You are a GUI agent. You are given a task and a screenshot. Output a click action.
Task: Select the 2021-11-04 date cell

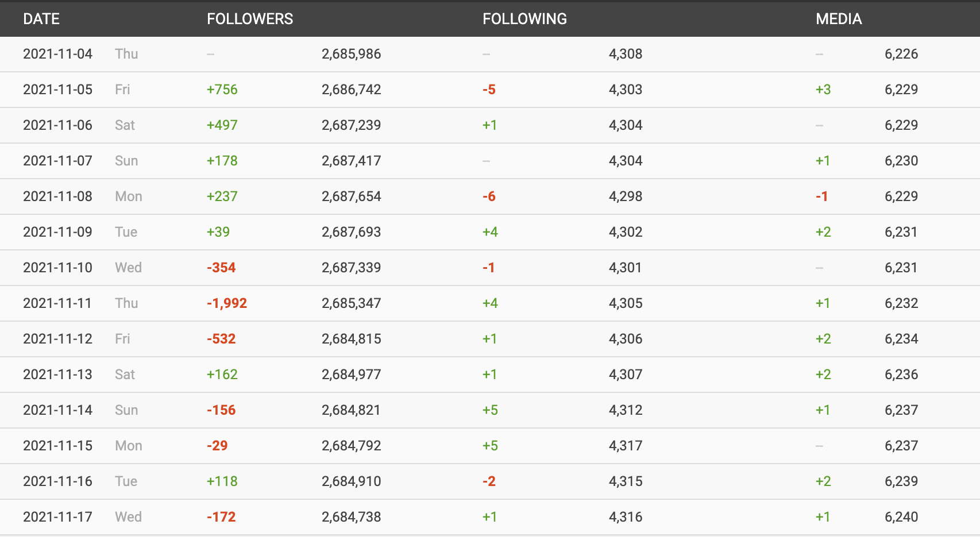point(57,54)
